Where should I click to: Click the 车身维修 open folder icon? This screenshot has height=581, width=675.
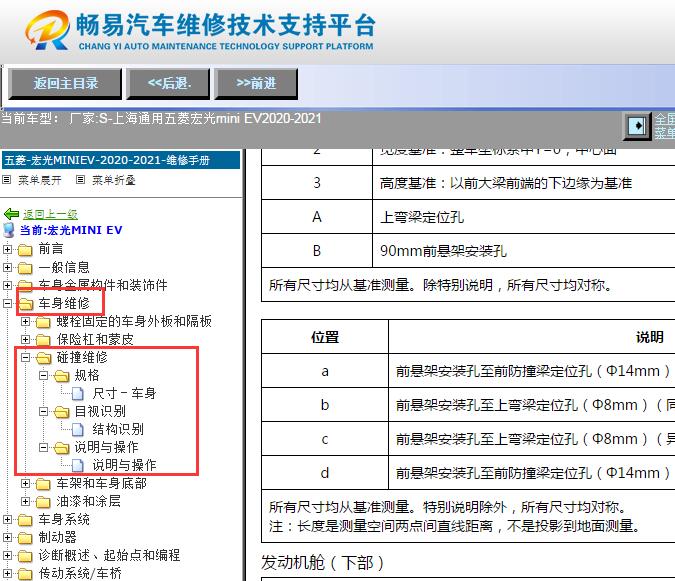26,304
